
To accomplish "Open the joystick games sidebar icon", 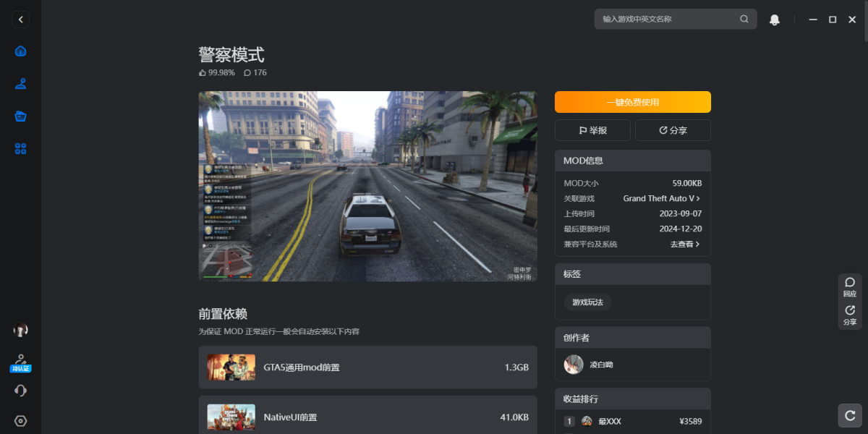I will pos(20,83).
